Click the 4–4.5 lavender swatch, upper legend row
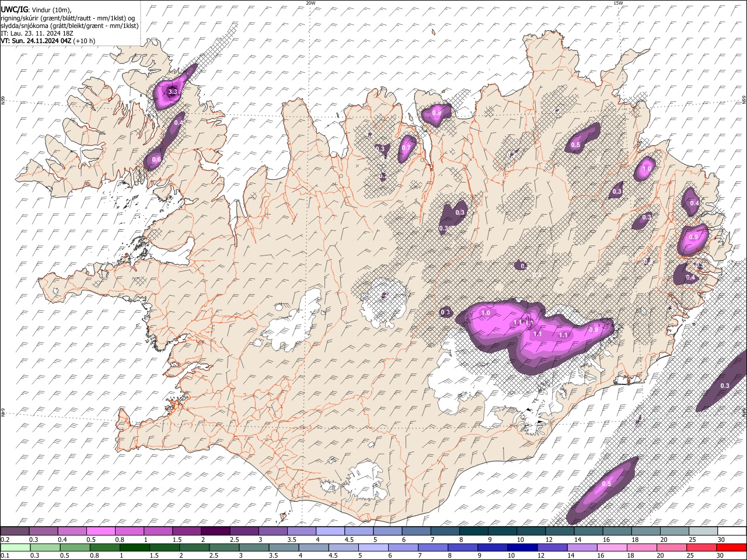This screenshot has height=560, width=747. click(x=330, y=531)
